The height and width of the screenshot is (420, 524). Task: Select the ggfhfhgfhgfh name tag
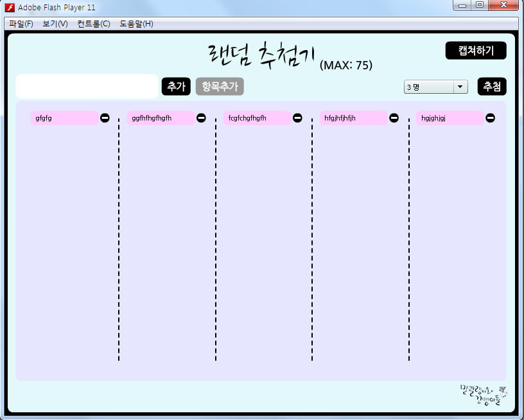point(161,118)
